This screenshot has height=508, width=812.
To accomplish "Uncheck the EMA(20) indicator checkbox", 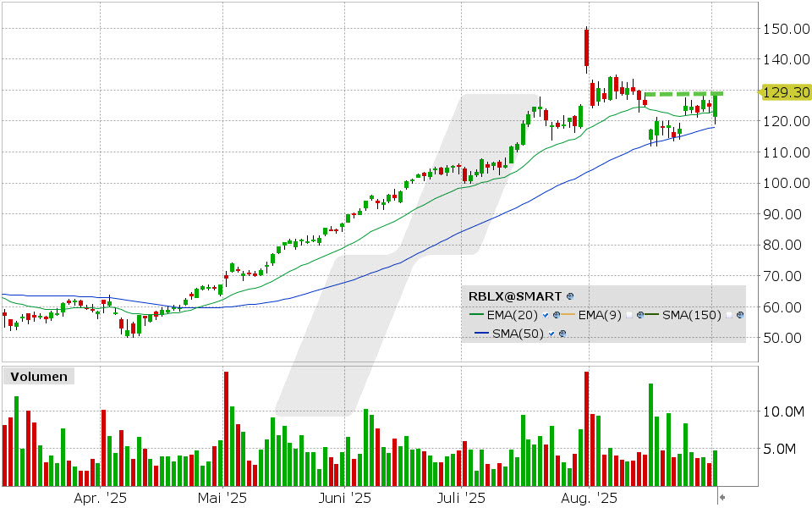I will (546, 315).
